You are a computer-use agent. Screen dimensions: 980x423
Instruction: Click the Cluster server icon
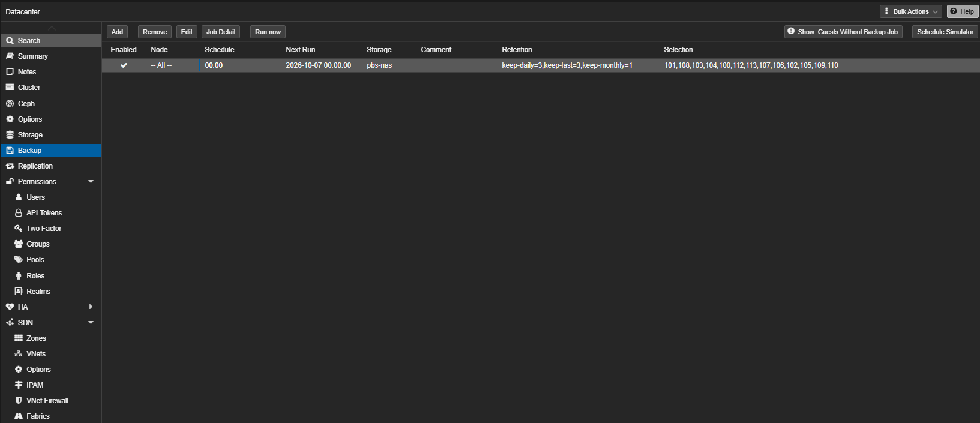(x=10, y=88)
